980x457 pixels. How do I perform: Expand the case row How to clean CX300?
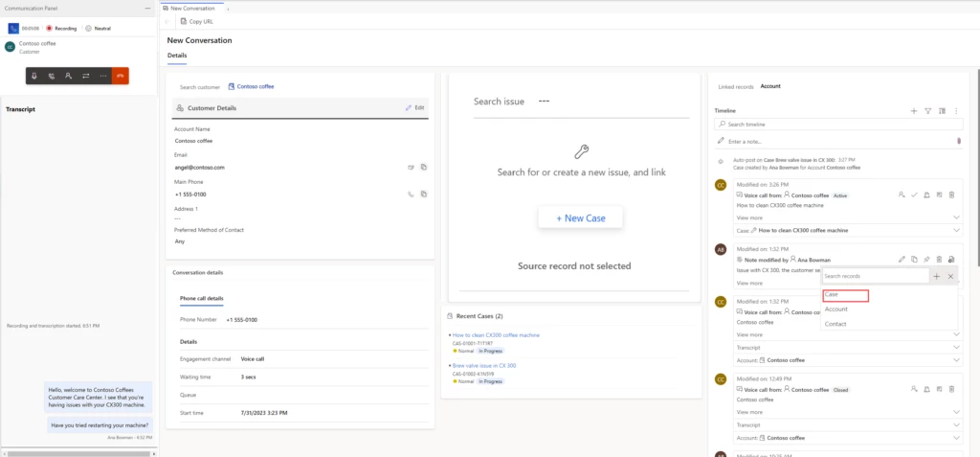(x=957, y=230)
